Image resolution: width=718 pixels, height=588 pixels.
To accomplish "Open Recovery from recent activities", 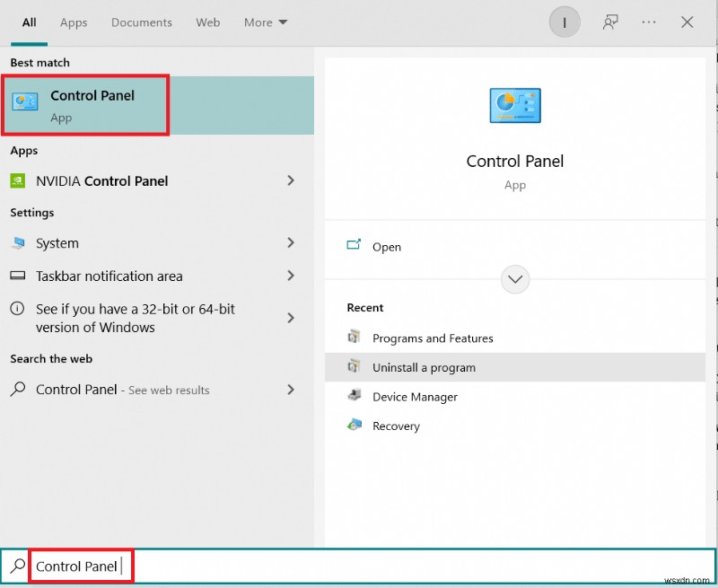I will (395, 426).
